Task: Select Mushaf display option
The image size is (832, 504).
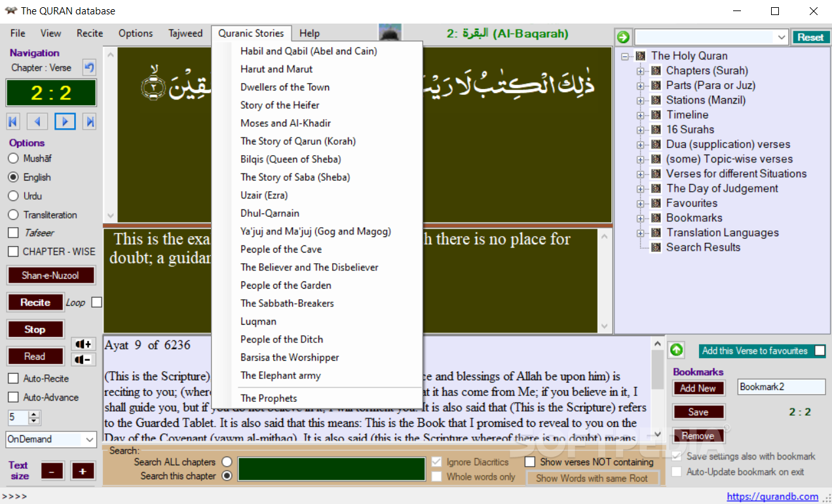Action: [13, 158]
